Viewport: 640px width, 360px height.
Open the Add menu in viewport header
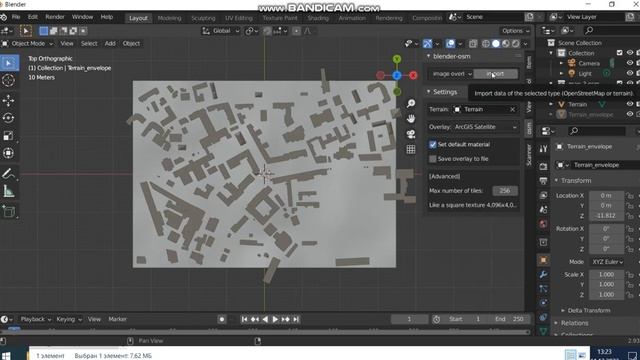click(110, 44)
